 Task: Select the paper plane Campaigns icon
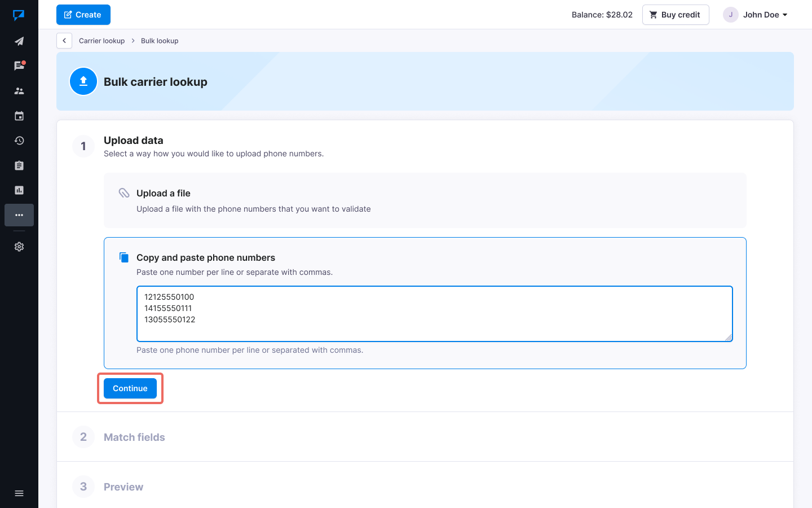19,41
